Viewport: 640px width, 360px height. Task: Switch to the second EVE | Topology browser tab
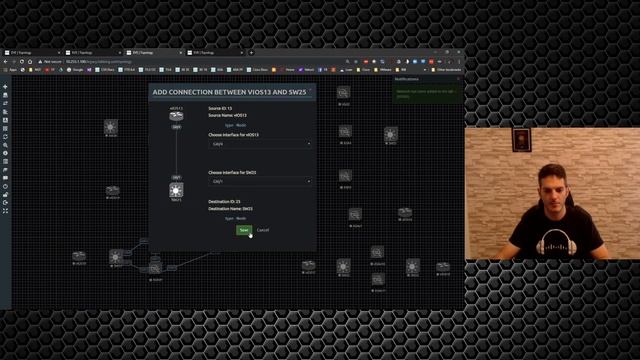pos(93,53)
